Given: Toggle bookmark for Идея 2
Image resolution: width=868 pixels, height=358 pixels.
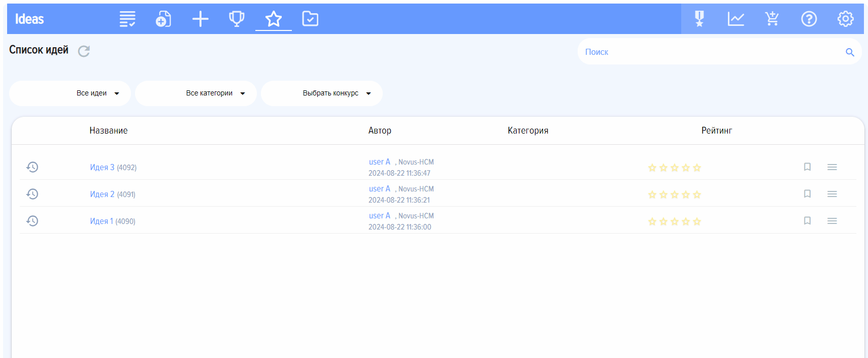Looking at the screenshot, I should click(x=807, y=194).
